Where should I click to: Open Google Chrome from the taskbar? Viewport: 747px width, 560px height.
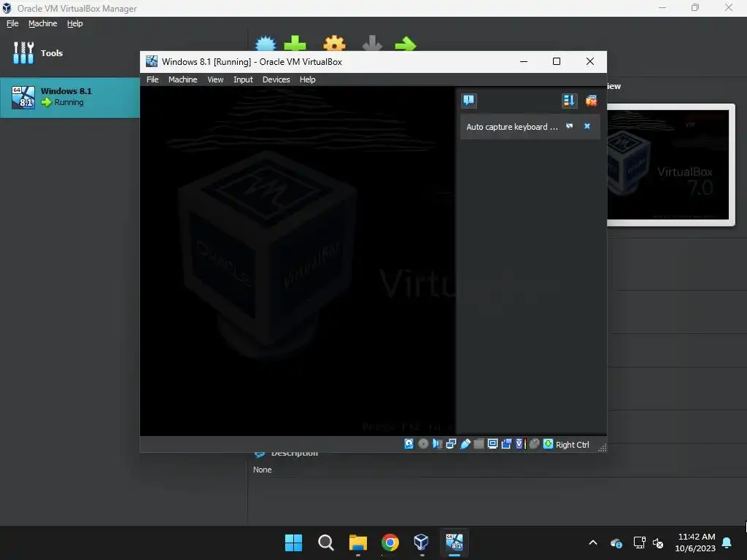[390, 542]
